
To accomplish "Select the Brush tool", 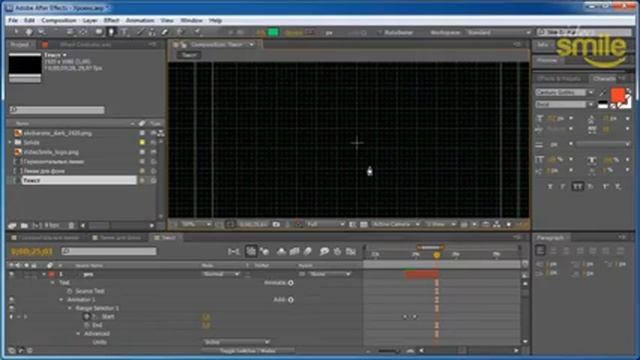I will click(x=140, y=32).
